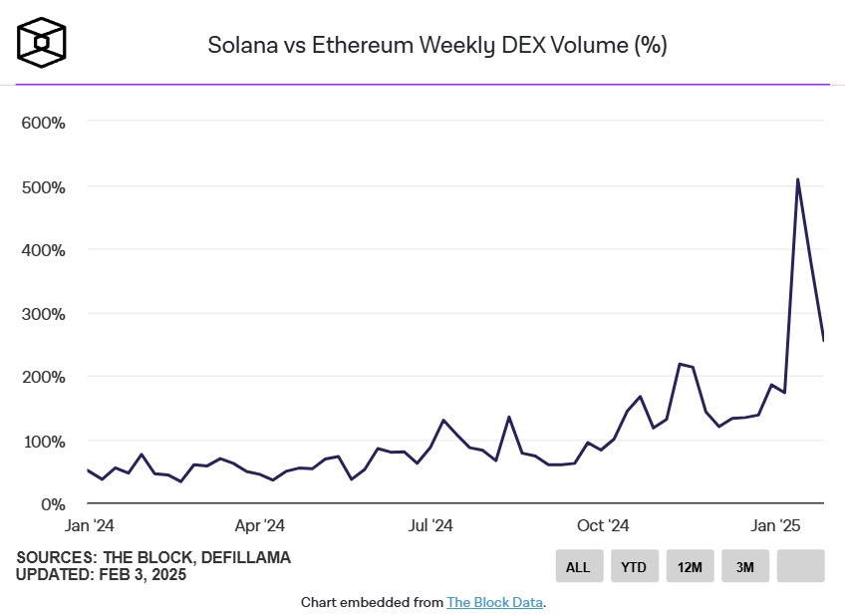Open The Block Data link
Screen dimensions: 845x616
(494, 602)
